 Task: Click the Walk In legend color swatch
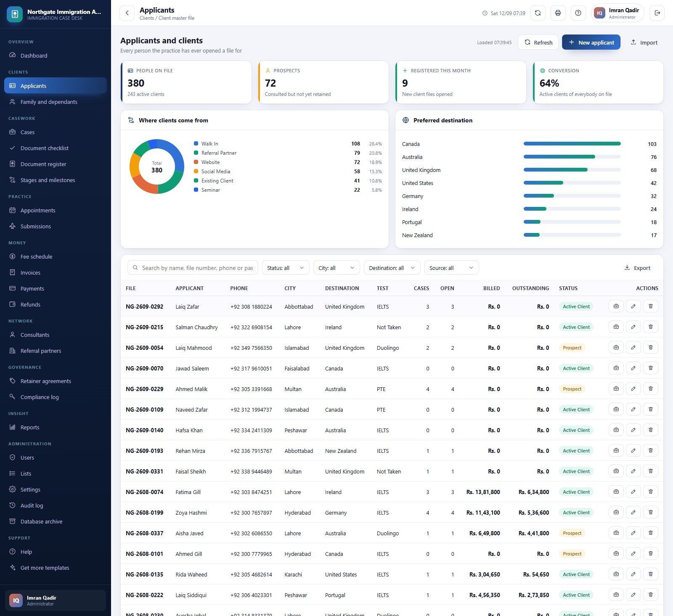tap(196, 144)
